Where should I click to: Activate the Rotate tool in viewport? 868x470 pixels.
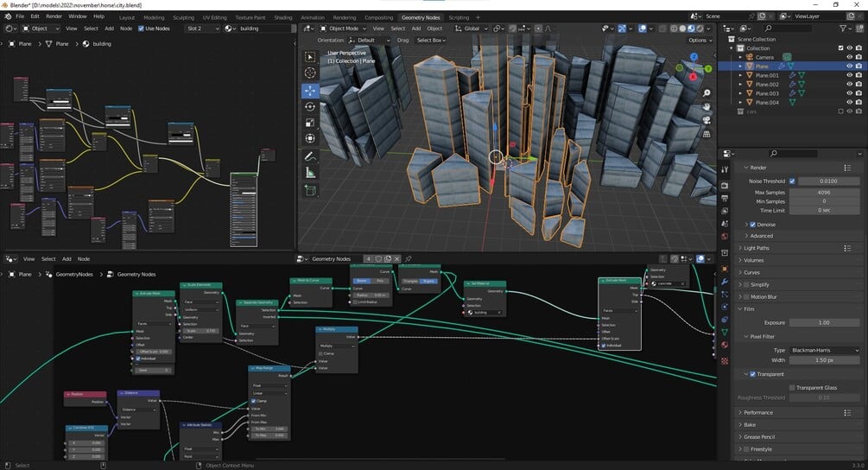click(310, 106)
